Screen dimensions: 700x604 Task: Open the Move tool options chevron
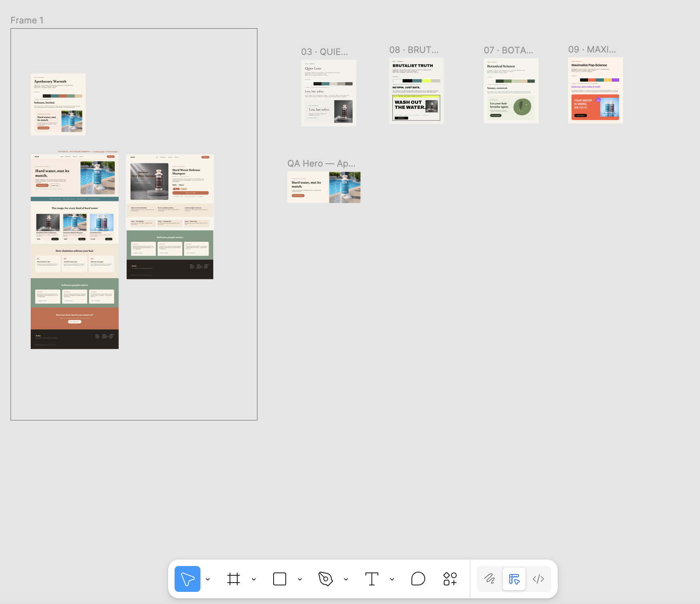point(208,579)
